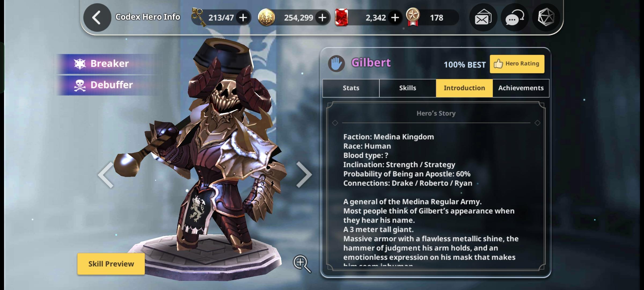Add rubies with plus icon
The width and height of the screenshot is (644, 290).
395,18
